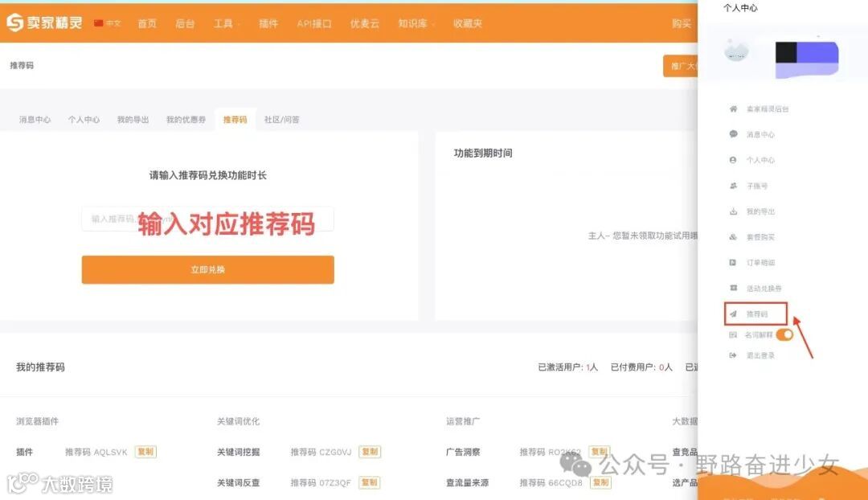Click the 已付费用户: 0人 text
This screenshot has width=868, height=500.
coord(641,367)
